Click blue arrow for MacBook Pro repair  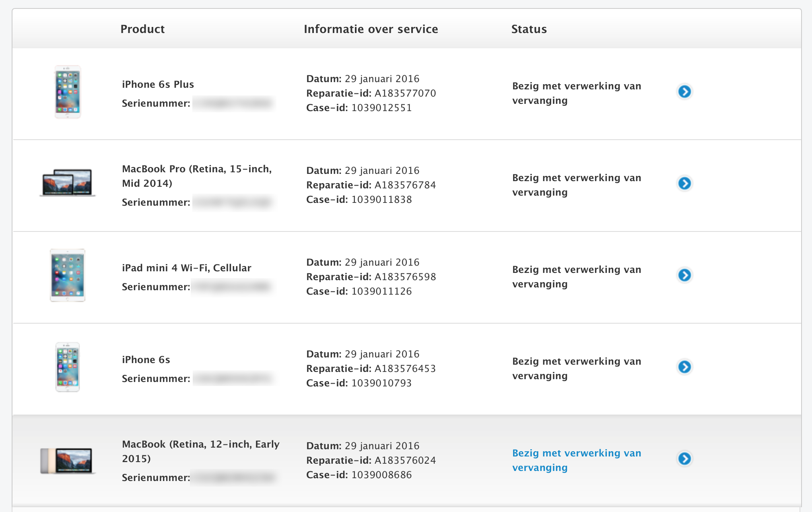(x=684, y=184)
